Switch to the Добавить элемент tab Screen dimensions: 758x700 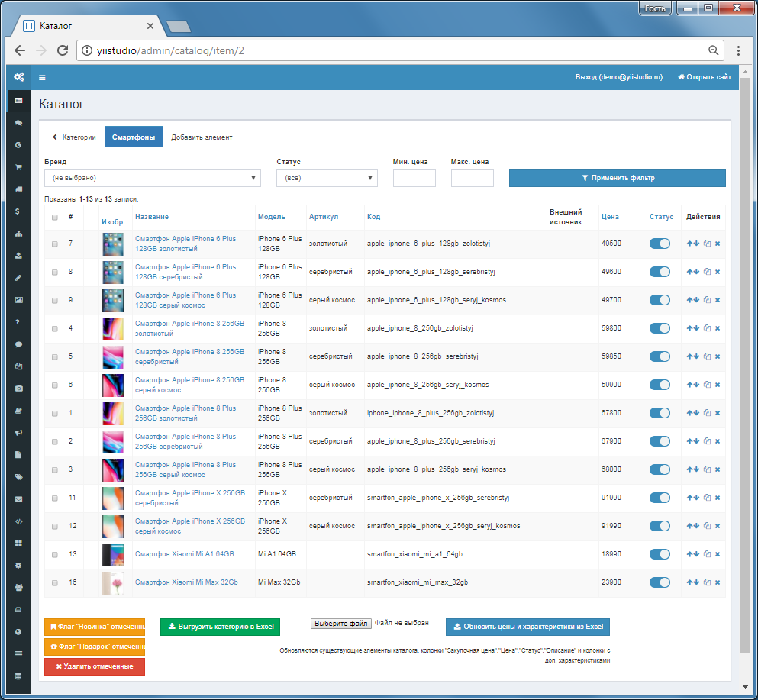[202, 137]
